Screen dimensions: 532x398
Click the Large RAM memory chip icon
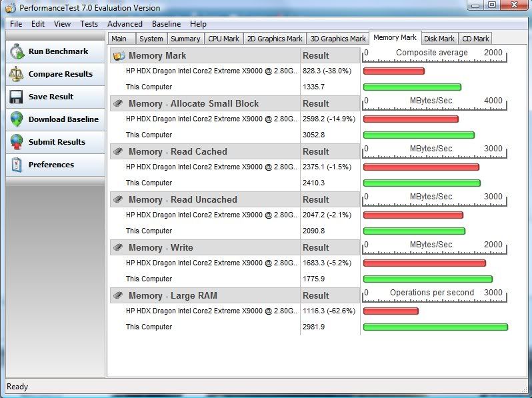[118, 295]
